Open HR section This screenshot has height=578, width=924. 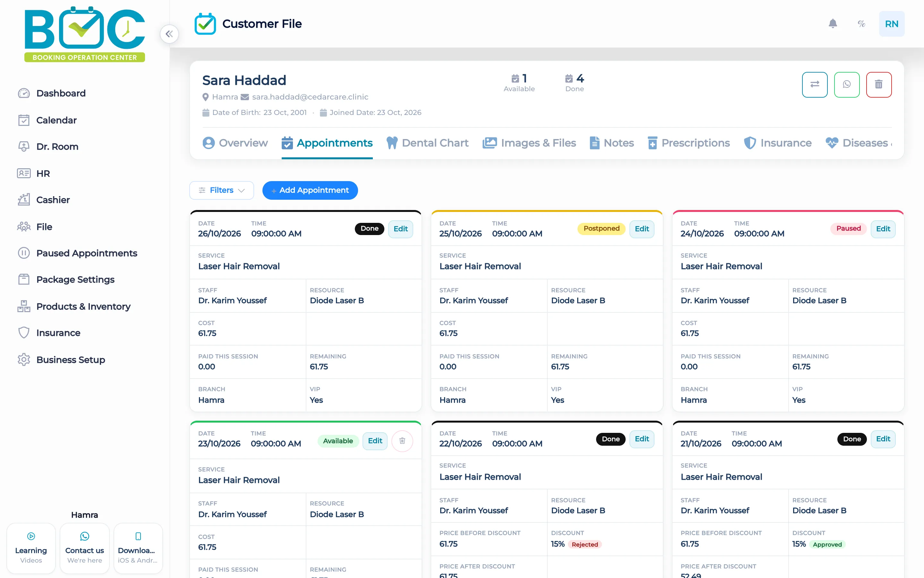point(34,173)
